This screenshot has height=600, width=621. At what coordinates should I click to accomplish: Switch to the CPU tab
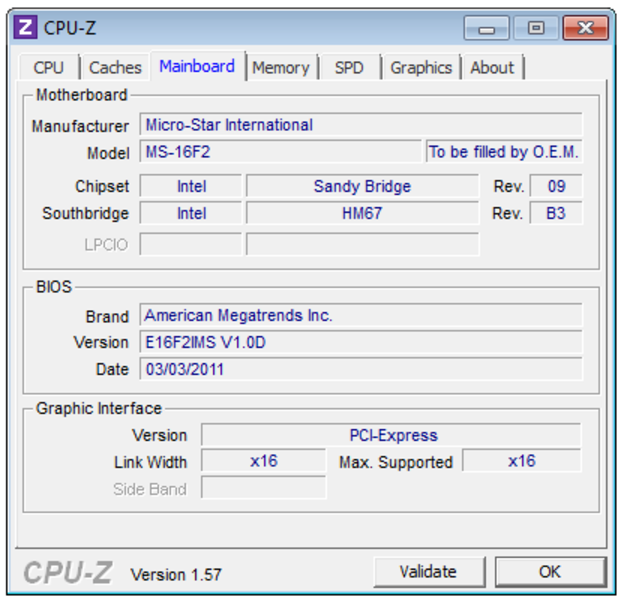point(49,67)
